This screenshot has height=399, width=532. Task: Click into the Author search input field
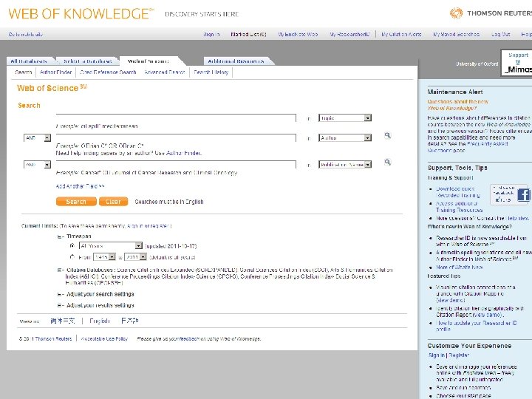176,137
